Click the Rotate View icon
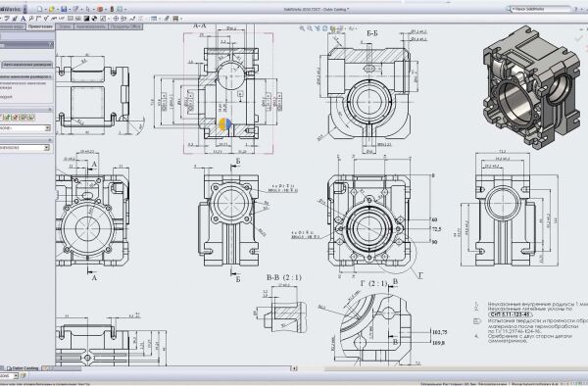 [x=325, y=28]
